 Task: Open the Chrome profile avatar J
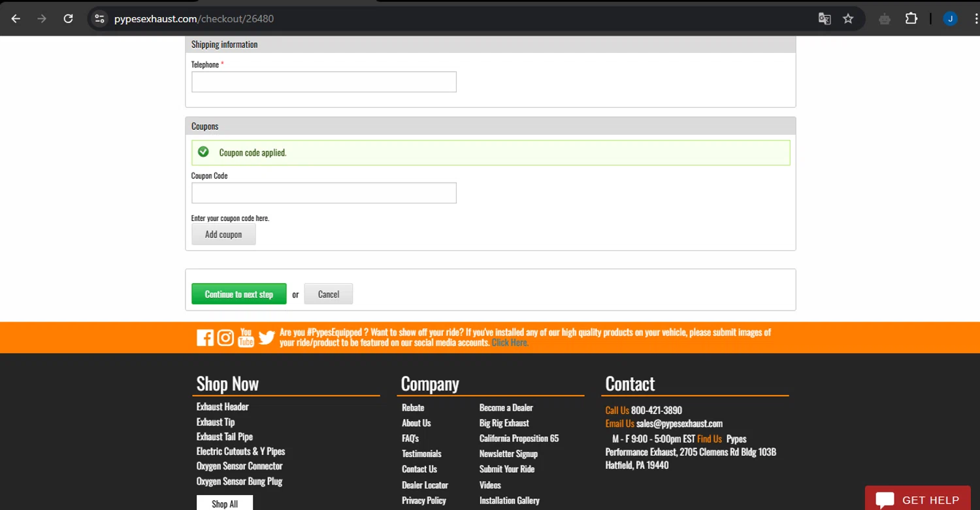tap(950, 19)
